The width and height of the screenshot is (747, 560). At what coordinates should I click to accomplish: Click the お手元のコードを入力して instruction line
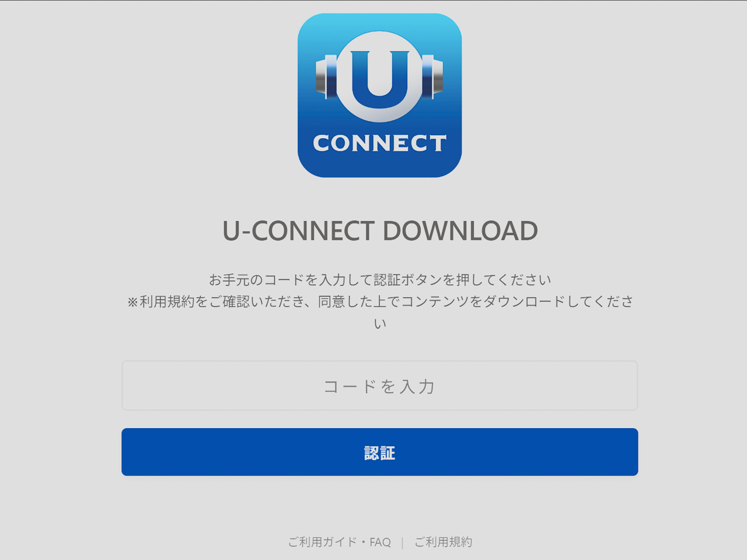380,280
